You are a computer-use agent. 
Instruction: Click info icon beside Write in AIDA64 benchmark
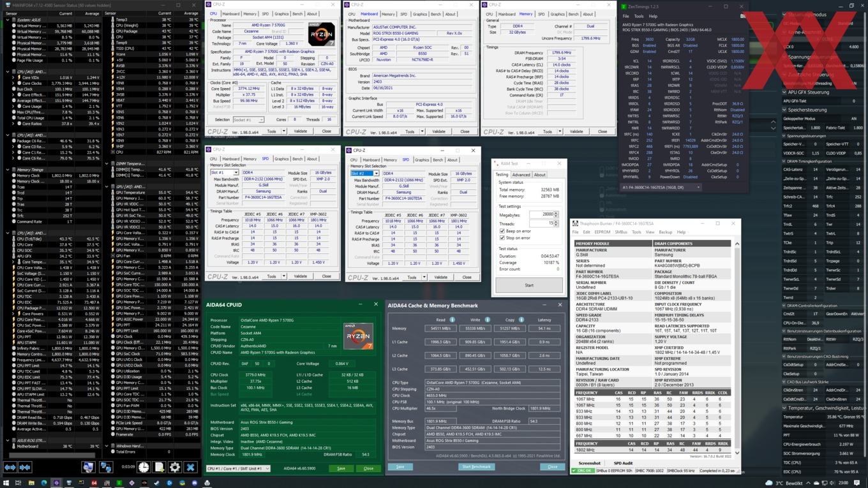[x=487, y=320]
